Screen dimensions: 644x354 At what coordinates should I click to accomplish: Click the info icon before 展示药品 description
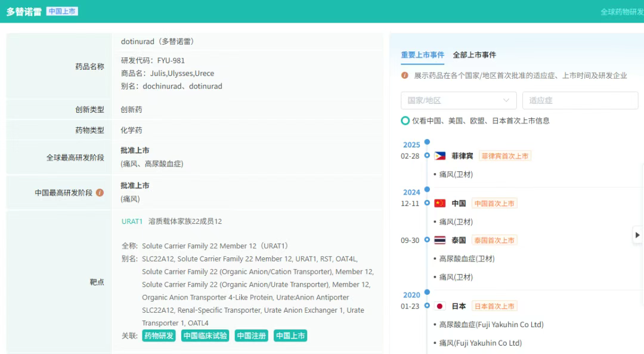click(405, 76)
